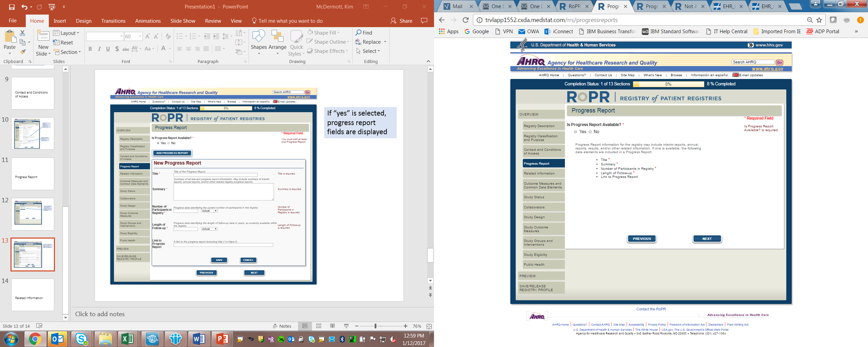
Task: Open Reading View from the status bar
Action: [x=332, y=326]
